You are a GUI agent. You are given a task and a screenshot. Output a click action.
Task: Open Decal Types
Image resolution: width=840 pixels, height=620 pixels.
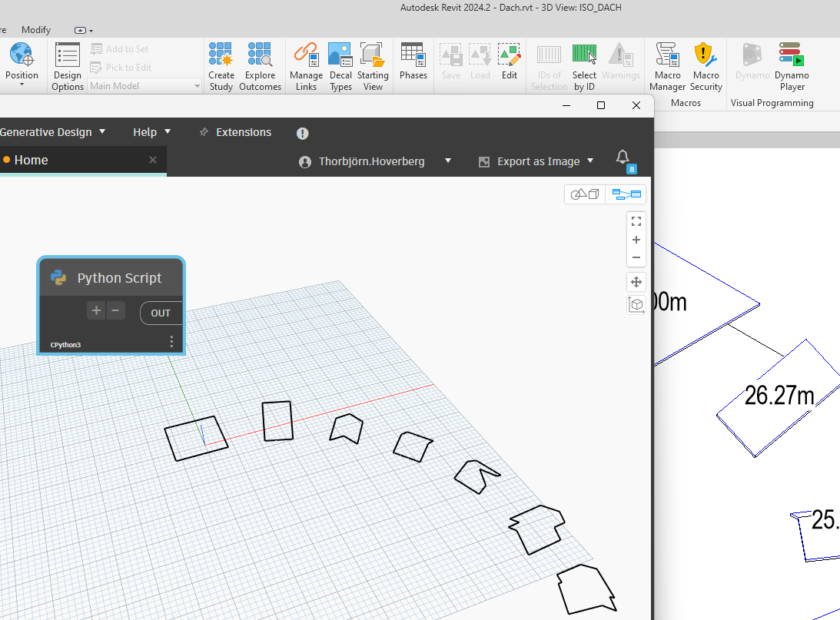[x=340, y=65]
